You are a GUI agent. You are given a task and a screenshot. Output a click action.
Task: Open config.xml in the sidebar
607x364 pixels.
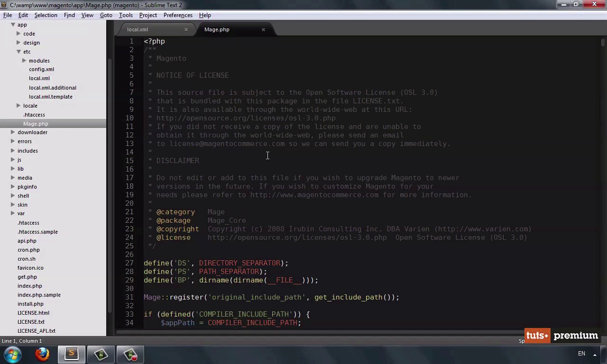point(41,69)
